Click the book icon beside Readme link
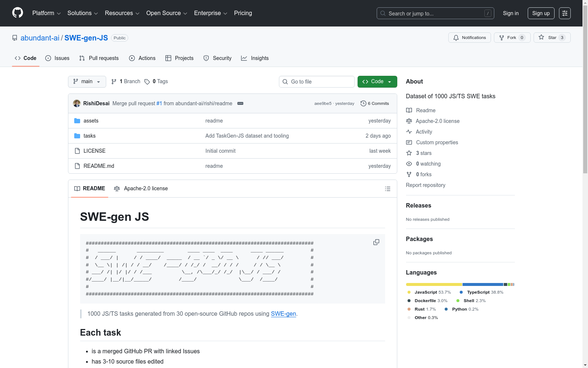 coord(409,110)
